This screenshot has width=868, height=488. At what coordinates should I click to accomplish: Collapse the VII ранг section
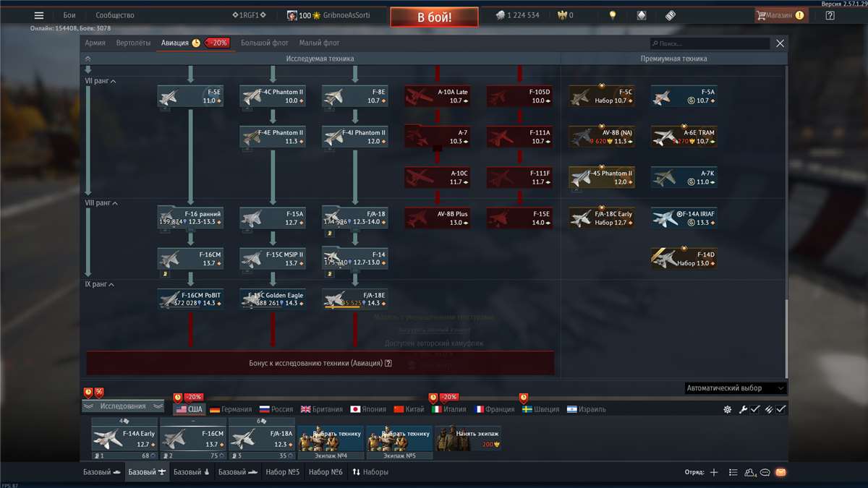tap(101, 81)
